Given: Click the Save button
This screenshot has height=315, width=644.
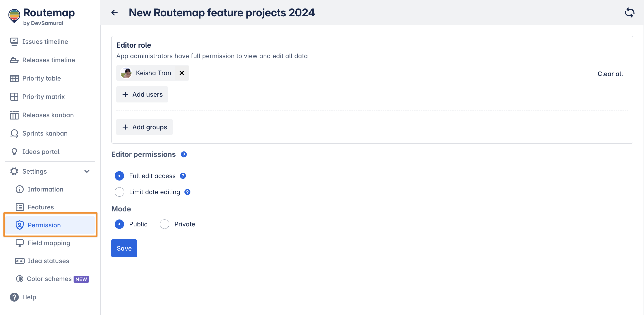Looking at the screenshot, I should (124, 248).
